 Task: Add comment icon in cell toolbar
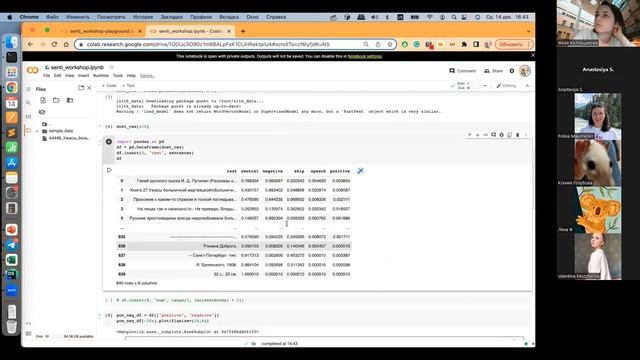[x=493, y=135]
